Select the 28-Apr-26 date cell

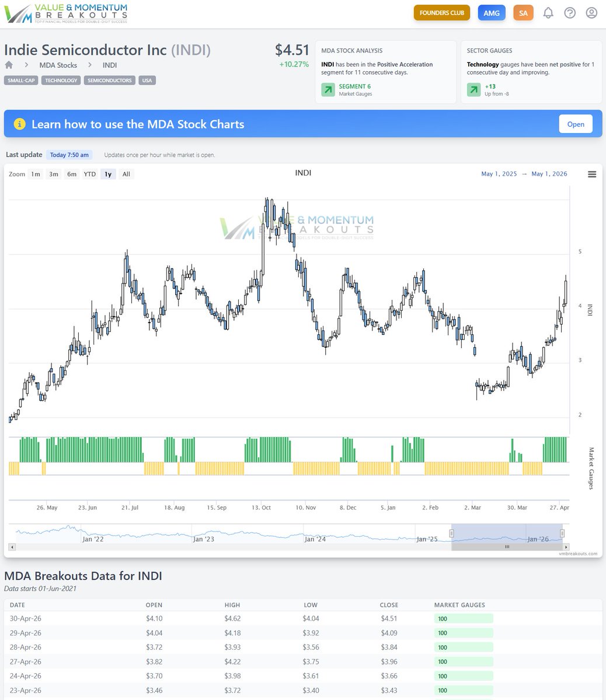26,647
